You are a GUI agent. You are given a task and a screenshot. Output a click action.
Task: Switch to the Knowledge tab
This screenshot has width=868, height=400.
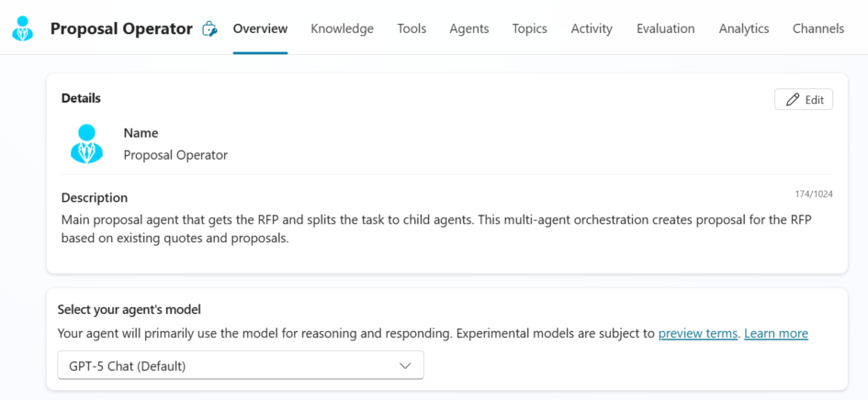tap(342, 28)
